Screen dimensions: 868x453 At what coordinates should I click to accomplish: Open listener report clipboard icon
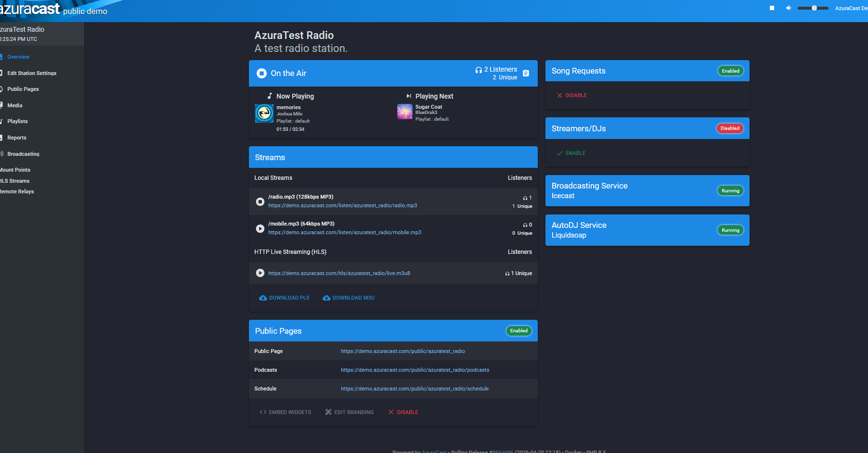point(526,73)
